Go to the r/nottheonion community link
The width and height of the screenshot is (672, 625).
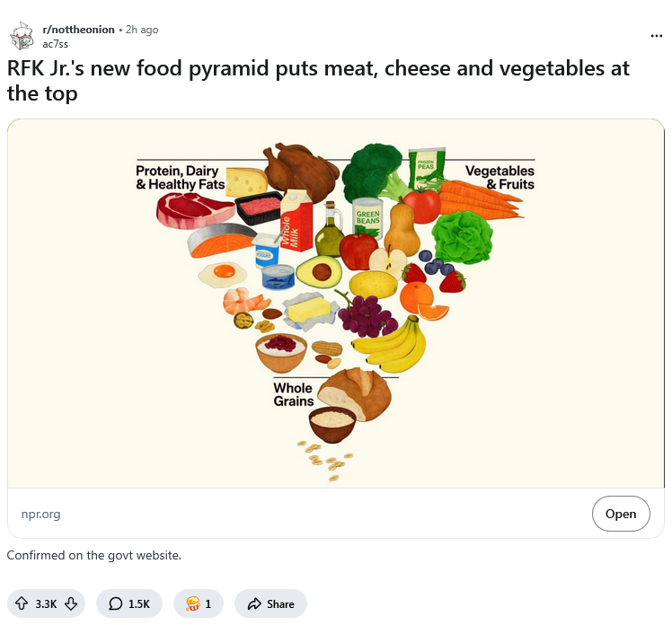[79, 30]
